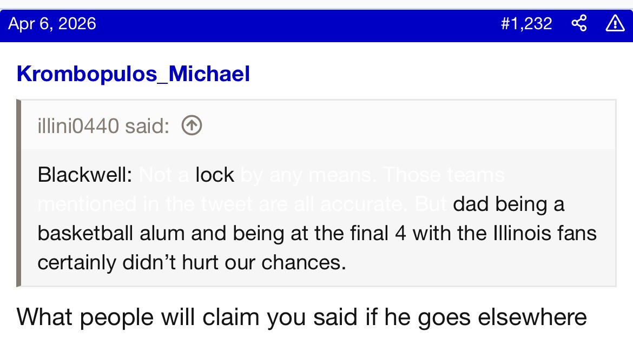The width and height of the screenshot is (633, 364).
Task: Click the "dad being a" quote text
Action: tap(509, 204)
